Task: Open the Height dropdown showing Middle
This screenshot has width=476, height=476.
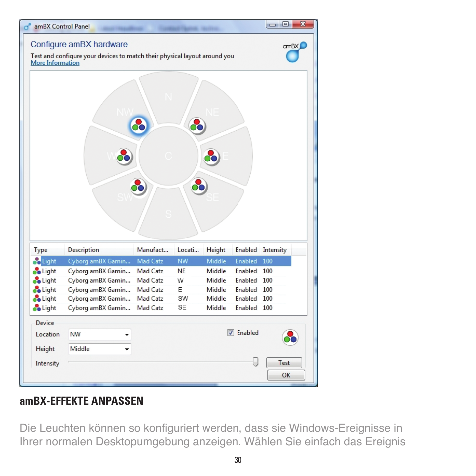Action: click(x=100, y=349)
